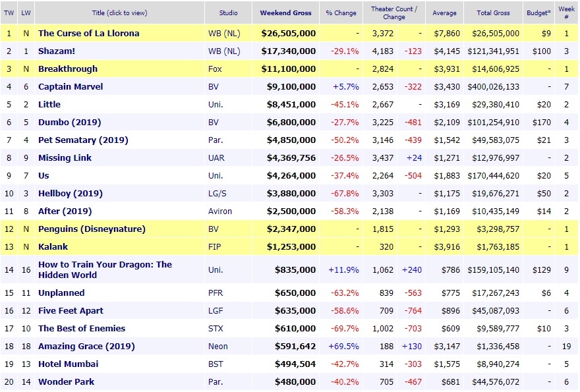
Task: Click the Title column header
Action: click(x=119, y=13)
